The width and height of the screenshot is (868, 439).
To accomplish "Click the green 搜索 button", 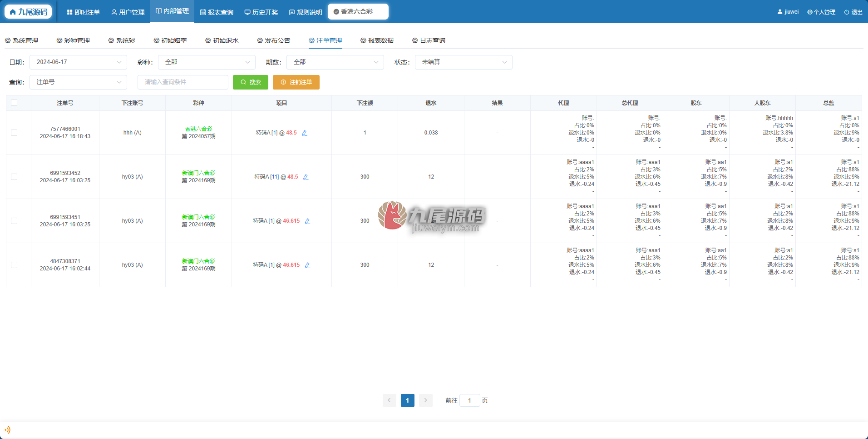I will point(251,82).
